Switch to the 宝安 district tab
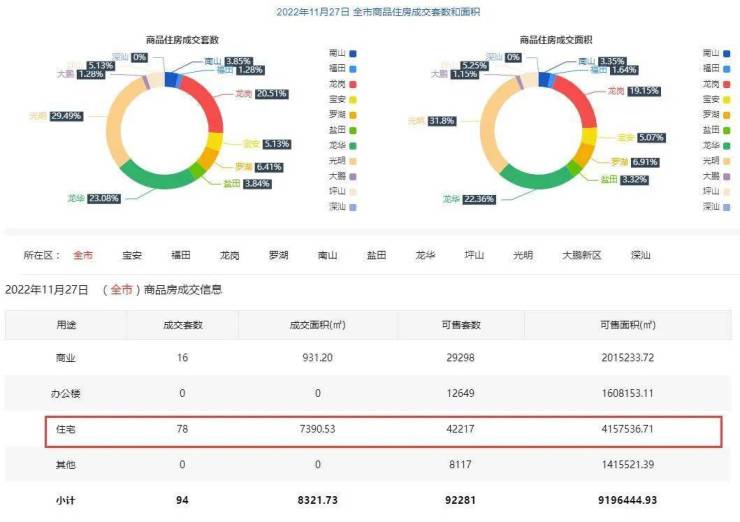Image resolution: width=740 pixels, height=522 pixels. 132,255
